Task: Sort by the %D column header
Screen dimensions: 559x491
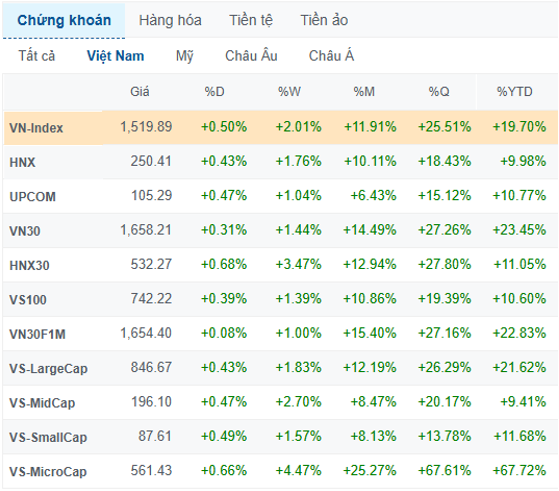Action: [x=214, y=92]
